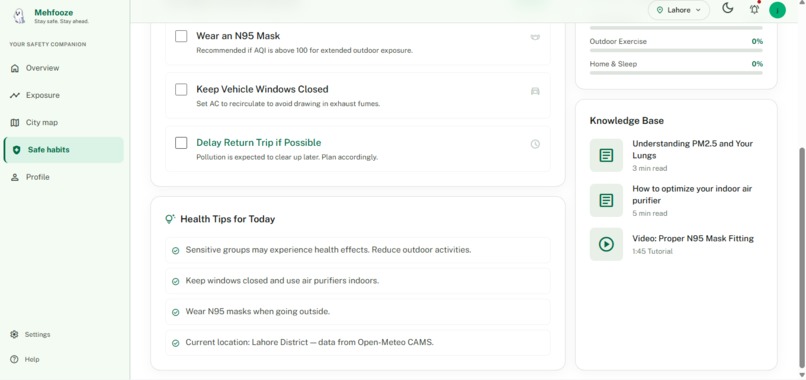Click the lightbulb icon beside Health Tips
The height and width of the screenshot is (380, 806).
[x=170, y=219]
